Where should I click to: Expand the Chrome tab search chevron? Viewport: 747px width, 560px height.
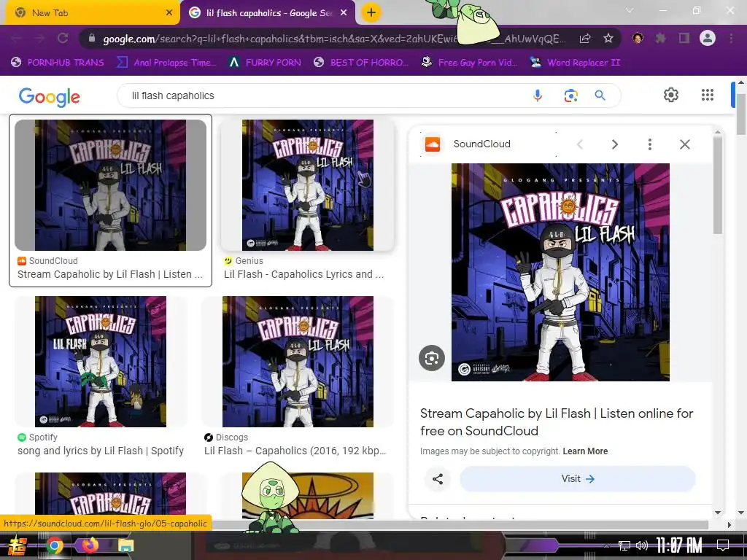(630, 10)
